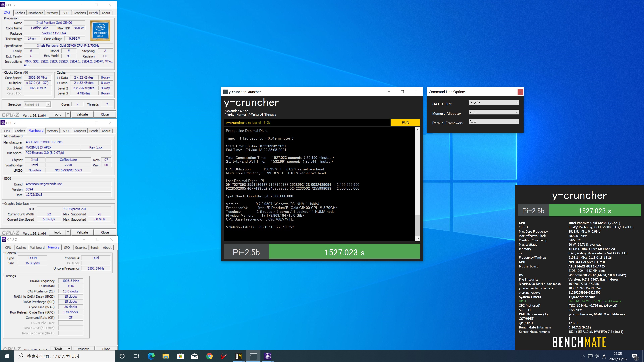
Task: Click scroll up arrow in y-cruncher output
Action: pyautogui.click(x=417, y=130)
